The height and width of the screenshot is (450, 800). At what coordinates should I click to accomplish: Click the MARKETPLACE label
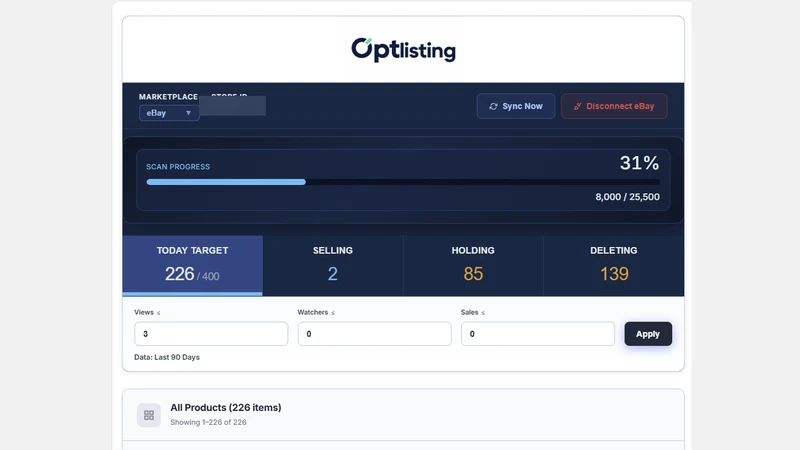click(168, 96)
